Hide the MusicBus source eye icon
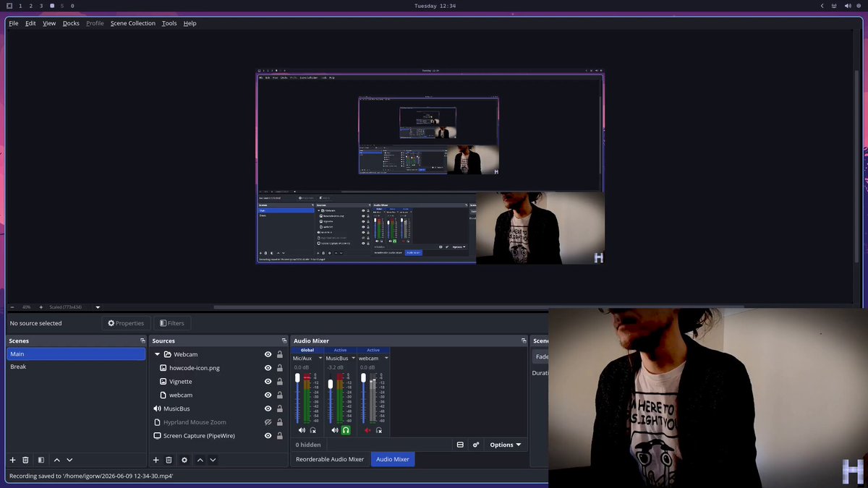This screenshot has width=868, height=488. tap(268, 408)
